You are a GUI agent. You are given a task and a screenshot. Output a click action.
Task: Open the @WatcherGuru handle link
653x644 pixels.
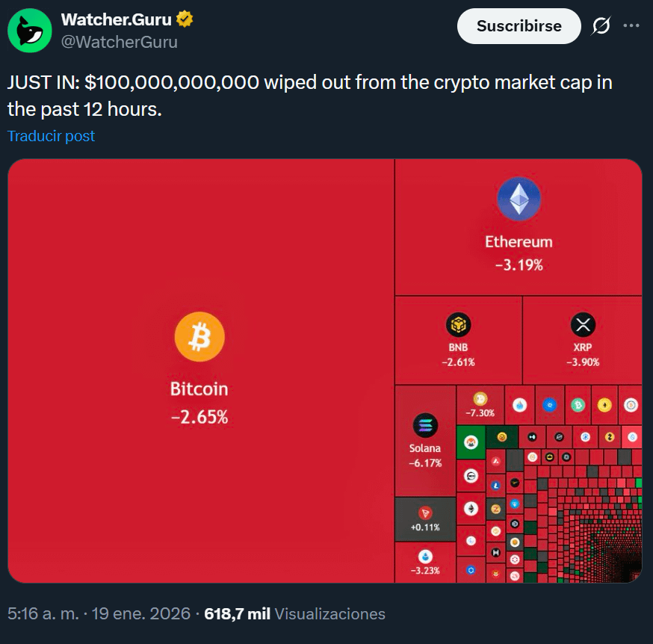point(120,42)
